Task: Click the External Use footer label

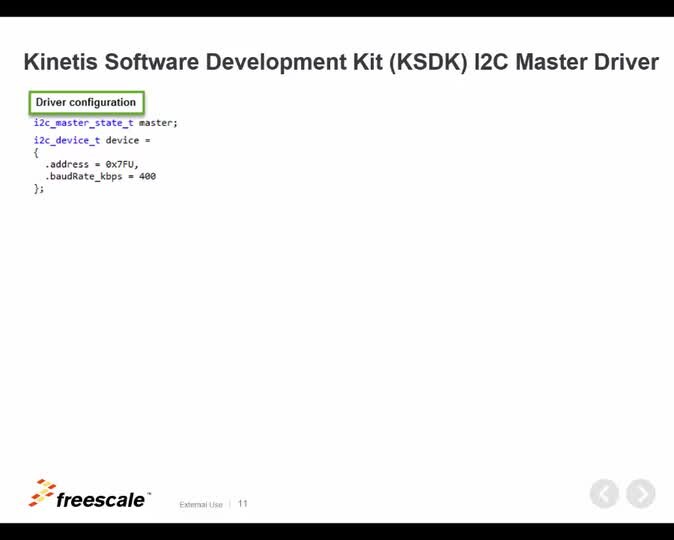Action: click(201, 505)
